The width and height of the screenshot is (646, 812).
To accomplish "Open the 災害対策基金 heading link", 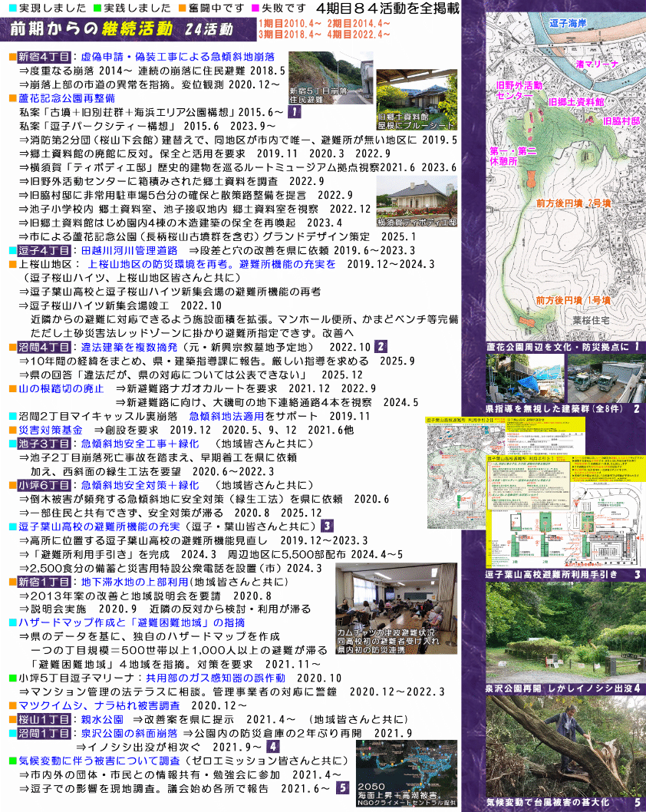I will click(x=51, y=430).
